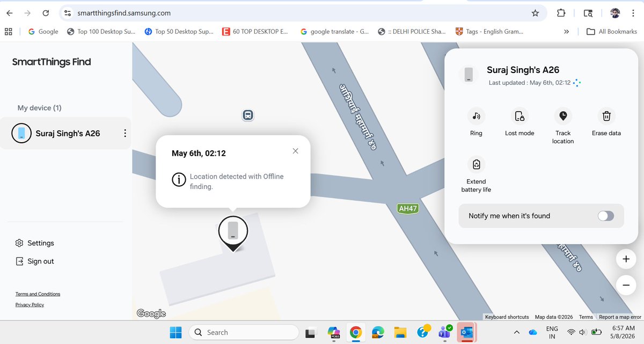Open Top 100 Desktop Su... bookmark
This screenshot has height=344, width=644.
tap(101, 32)
